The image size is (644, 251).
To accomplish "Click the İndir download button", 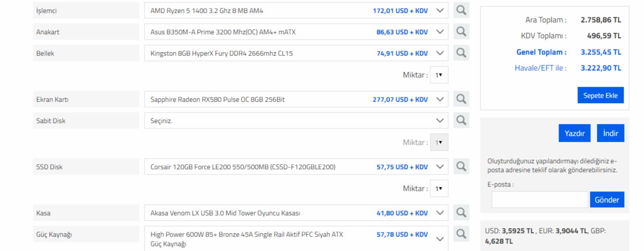I will point(610,133).
